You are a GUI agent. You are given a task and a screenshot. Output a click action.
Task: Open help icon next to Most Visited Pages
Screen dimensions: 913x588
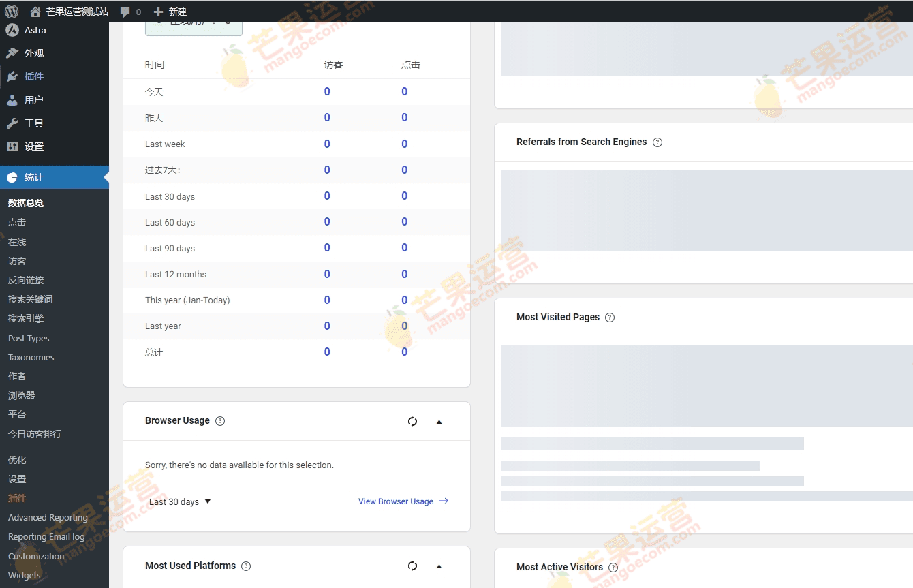coord(610,318)
